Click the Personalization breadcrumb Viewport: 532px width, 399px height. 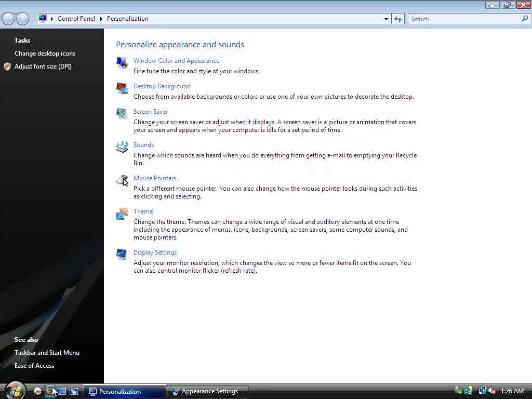click(x=128, y=19)
